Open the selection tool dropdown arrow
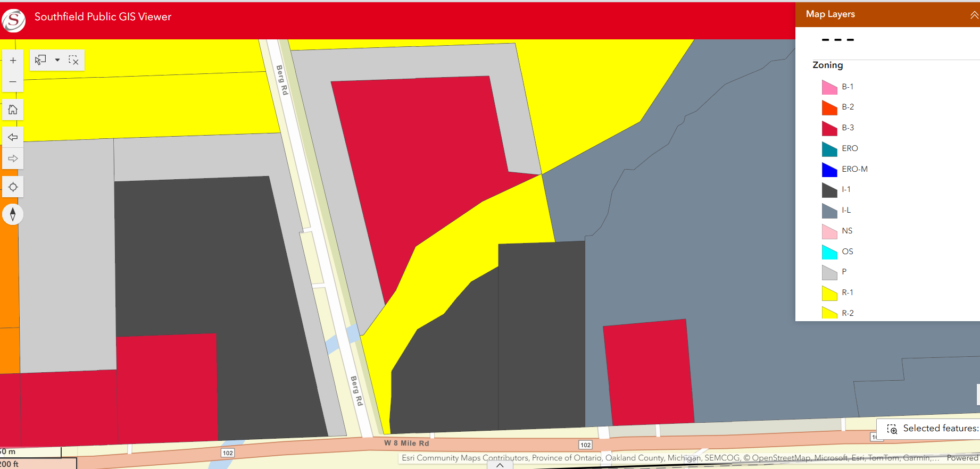The image size is (980, 469). 57,60
